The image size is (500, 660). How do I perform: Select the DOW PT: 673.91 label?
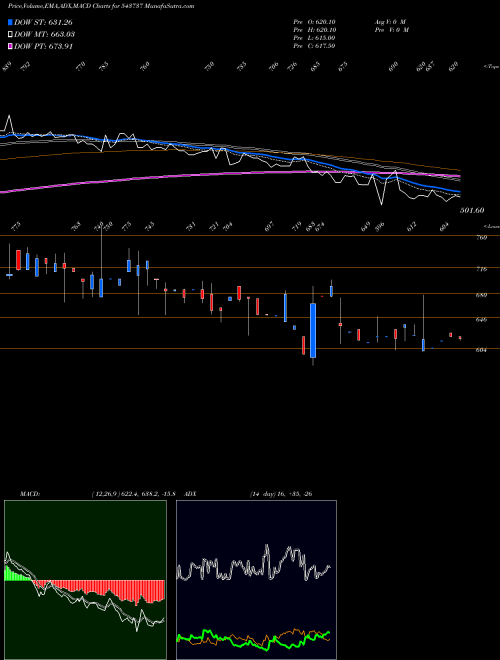point(43,46)
